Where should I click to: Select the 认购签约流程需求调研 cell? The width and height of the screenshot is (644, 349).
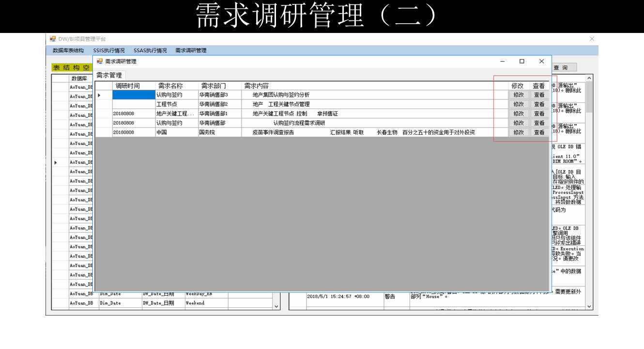375,123
